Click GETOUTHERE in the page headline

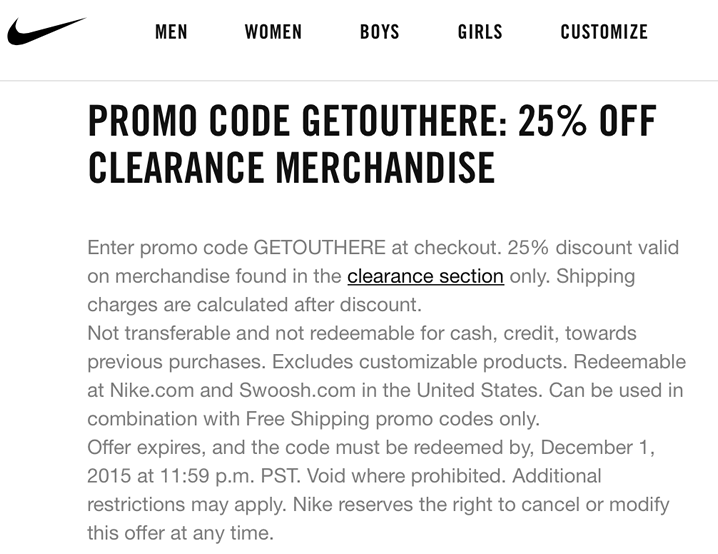point(405,120)
